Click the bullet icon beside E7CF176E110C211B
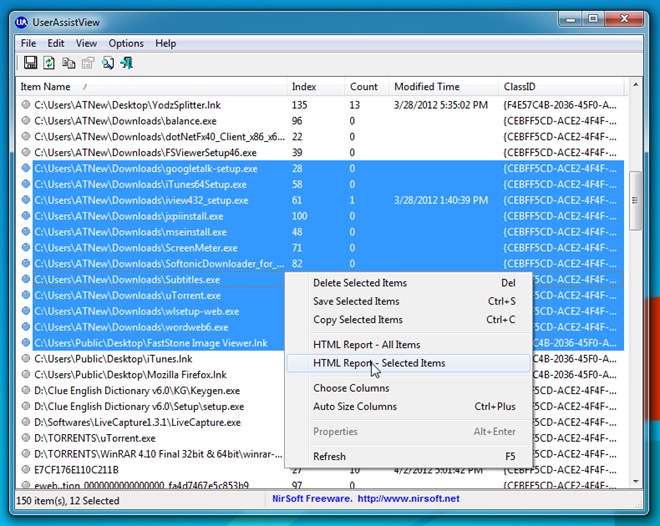The image size is (660, 526). (26, 469)
